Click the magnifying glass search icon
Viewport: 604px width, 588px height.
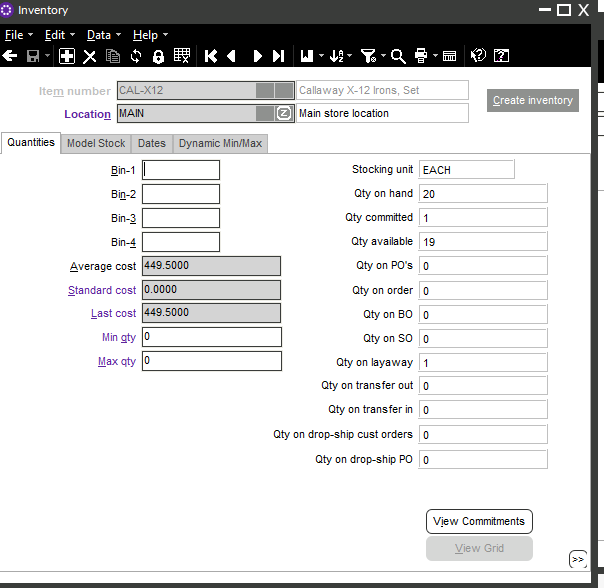(398, 56)
